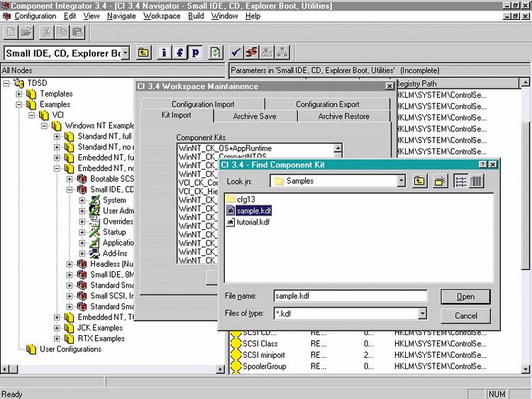Open the cfg13 folder
This screenshot has height=399, width=532.
coord(245,199)
